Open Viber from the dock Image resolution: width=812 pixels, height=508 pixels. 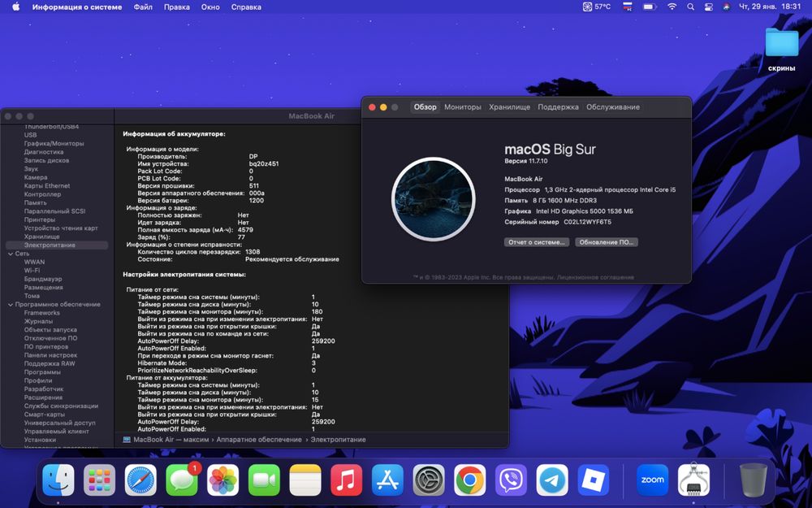point(511,480)
